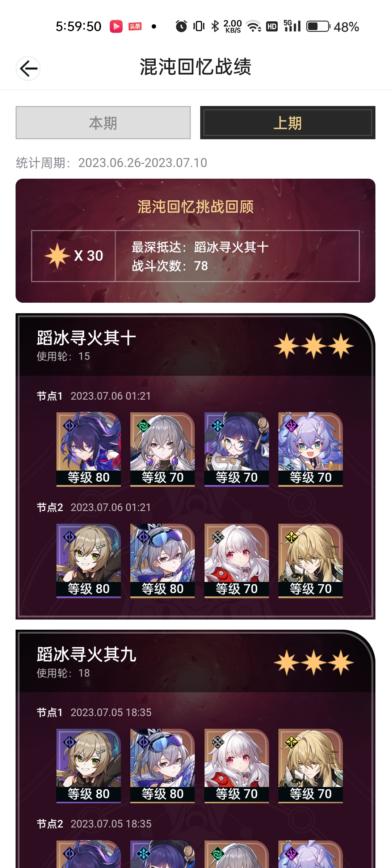Tap the 混沌回忆挑战回顾 banner
The image size is (391, 868).
[x=195, y=241]
